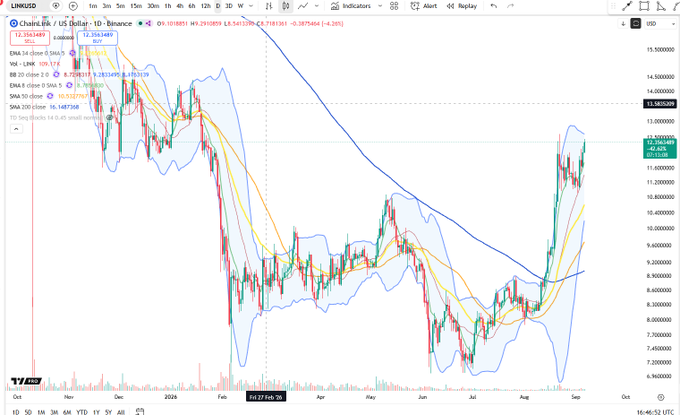
Task: Click the Fri 27 Feb '26 date label
Action: coord(266,397)
